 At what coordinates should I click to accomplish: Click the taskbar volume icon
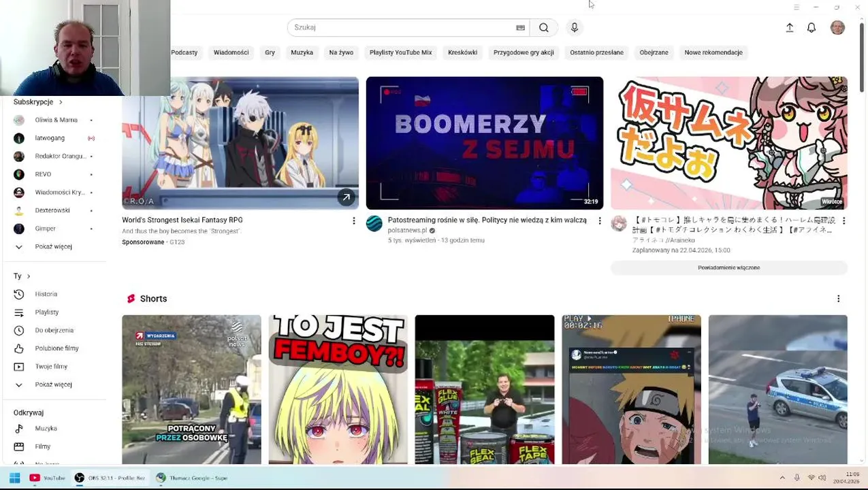[x=822, y=478]
